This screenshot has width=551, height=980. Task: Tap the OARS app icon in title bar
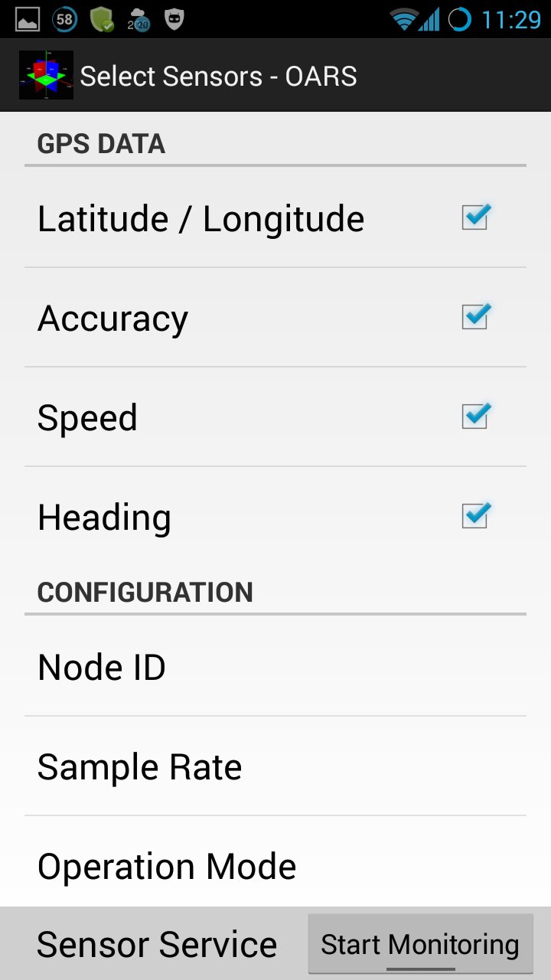pyautogui.click(x=46, y=75)
